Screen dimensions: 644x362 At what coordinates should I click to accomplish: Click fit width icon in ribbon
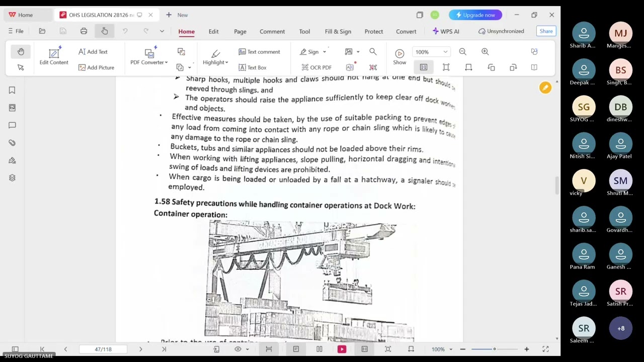pos(468,67)
